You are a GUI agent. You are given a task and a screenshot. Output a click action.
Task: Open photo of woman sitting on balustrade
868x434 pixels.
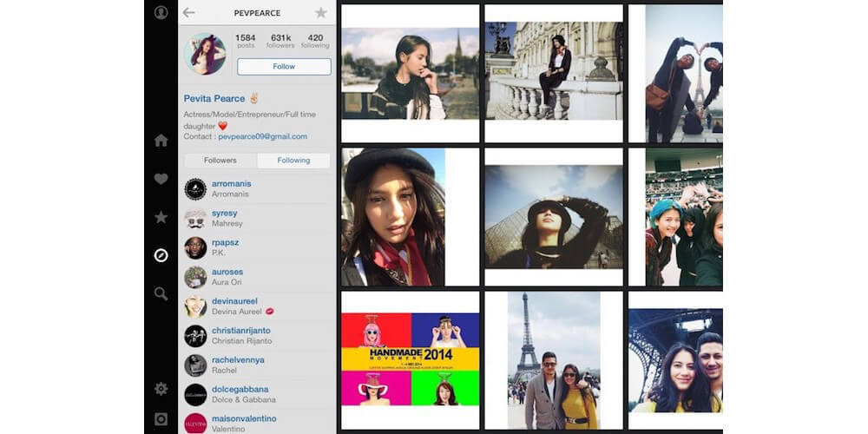pos(554,74)
